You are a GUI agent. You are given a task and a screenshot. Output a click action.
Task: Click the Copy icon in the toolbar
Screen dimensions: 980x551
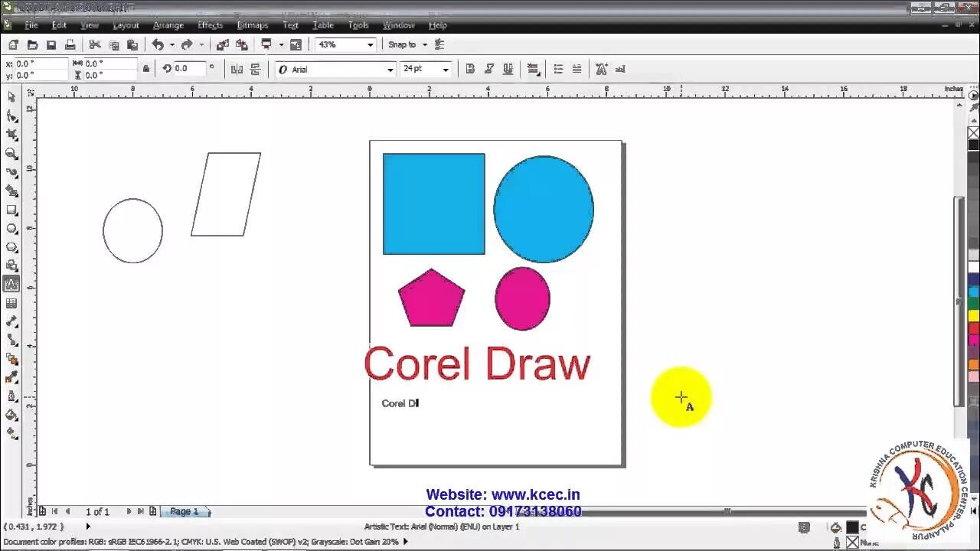(114, 45)
